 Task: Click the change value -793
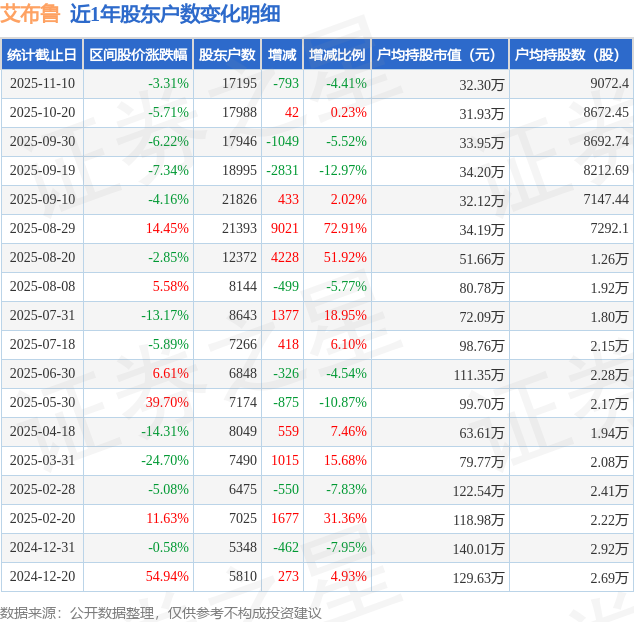pyautogui.click(x=286, y=83)
